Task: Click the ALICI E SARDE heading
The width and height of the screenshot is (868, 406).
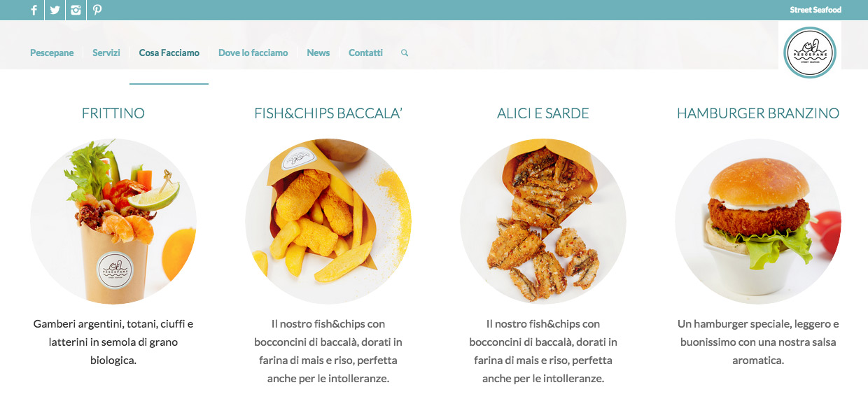Action: [x=543, y=113]
